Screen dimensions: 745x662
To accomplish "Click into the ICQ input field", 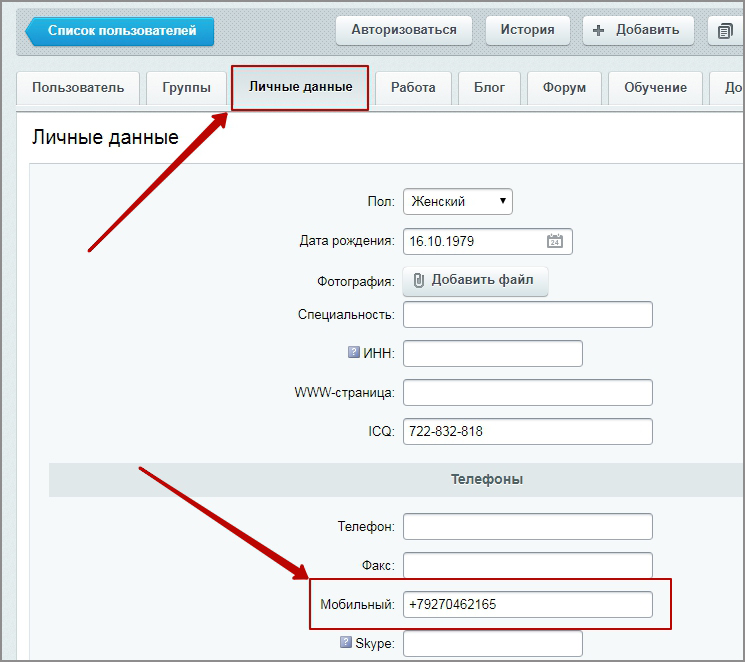I will pos(527,432).
